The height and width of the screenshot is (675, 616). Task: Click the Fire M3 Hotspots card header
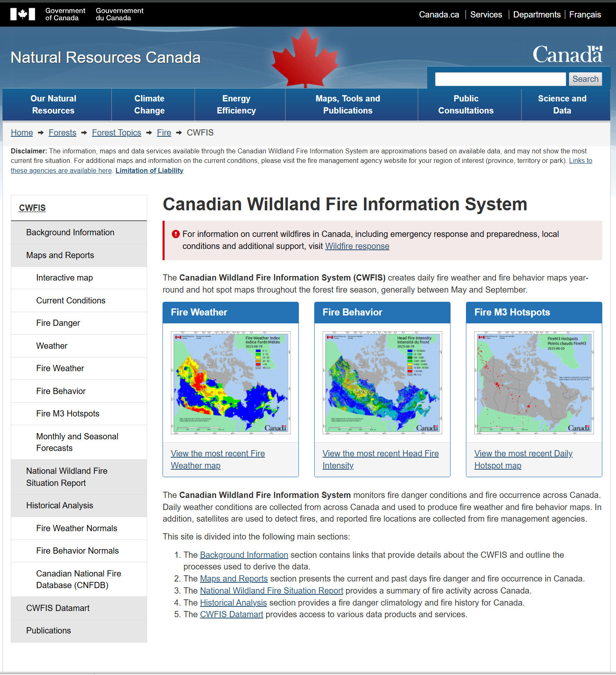pyautogui.click(x=534, y=313)
